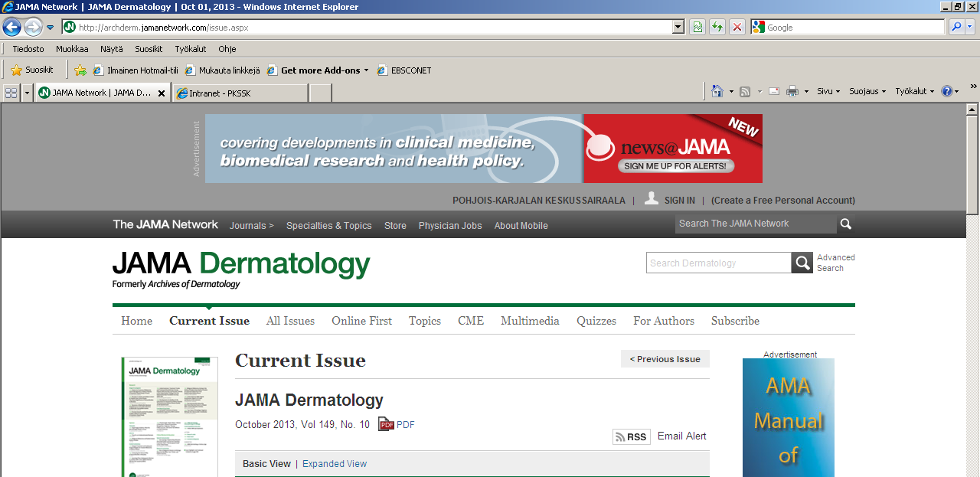Click Create a Free Personal Account link
The width and height of the screenshot is (980, 477).
click(783, 201)
